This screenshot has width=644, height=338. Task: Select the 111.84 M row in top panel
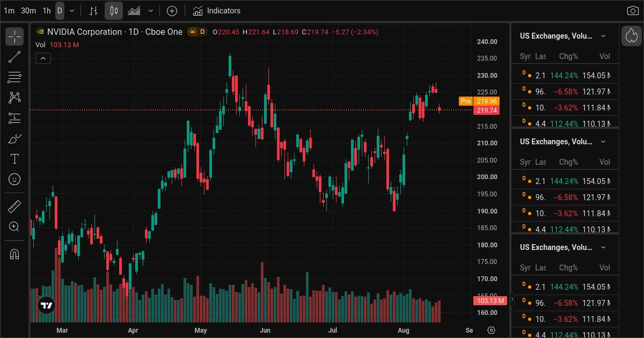pyautogui.click(x=565, y=108)
